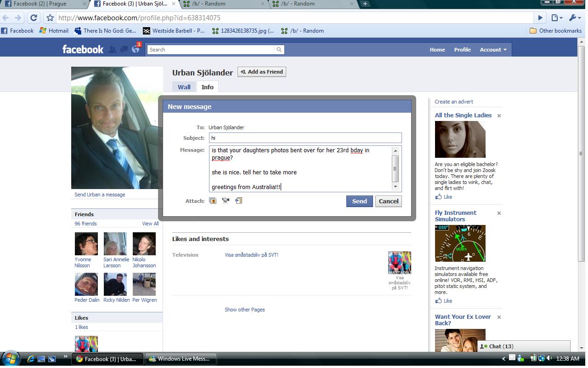Open the messages icon in Facebook header
588x368 pixels.
click(x=124, y=49)
